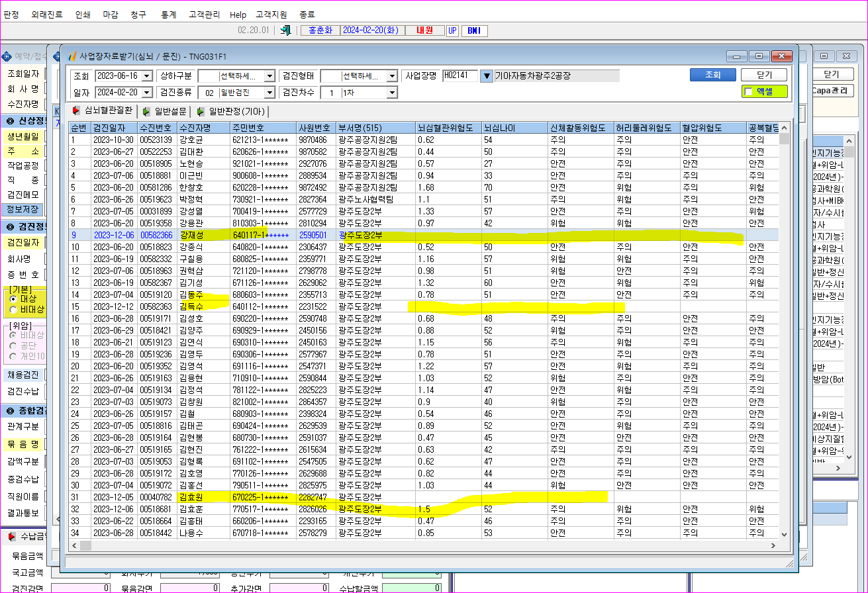Select the row for 강재성

(x=424, y=234)
